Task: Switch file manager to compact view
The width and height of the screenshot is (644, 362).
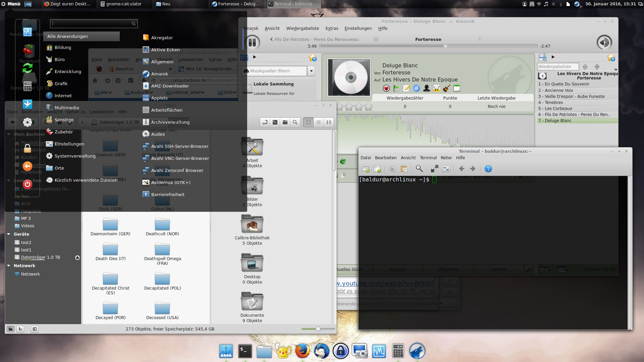Action: [329, 122]
